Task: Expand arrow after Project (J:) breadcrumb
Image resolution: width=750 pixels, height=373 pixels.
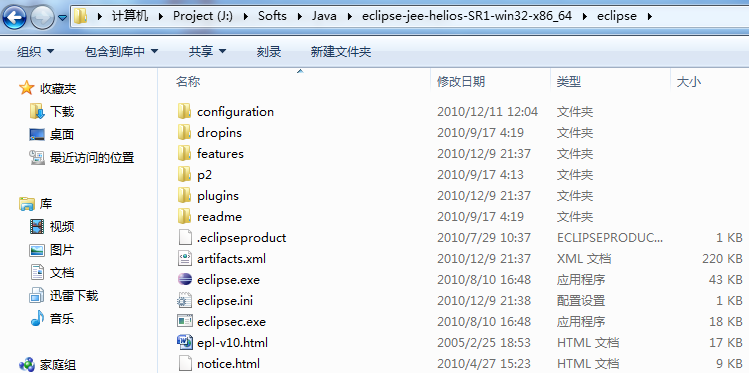Action: pos(245,16)
